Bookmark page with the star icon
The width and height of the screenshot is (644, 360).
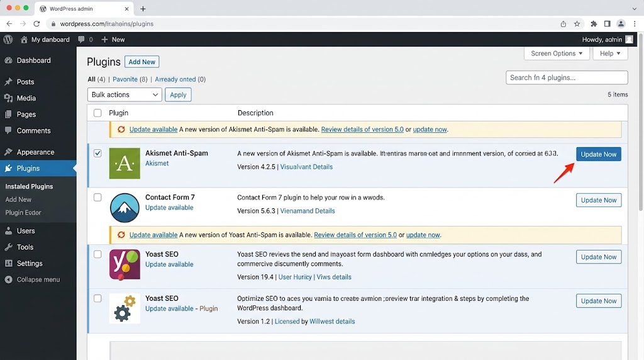pos(577,24)
